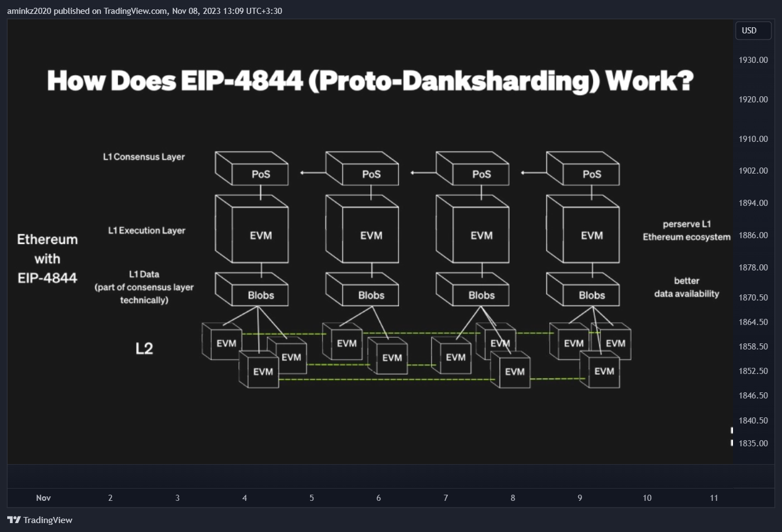Viewport: 782px width, 532px height.
Task: Select the L1 Consensus Layer label
Action: (x=144, y=157)
